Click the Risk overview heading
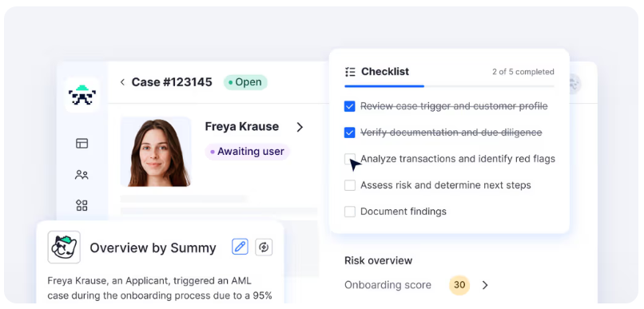 378,260
